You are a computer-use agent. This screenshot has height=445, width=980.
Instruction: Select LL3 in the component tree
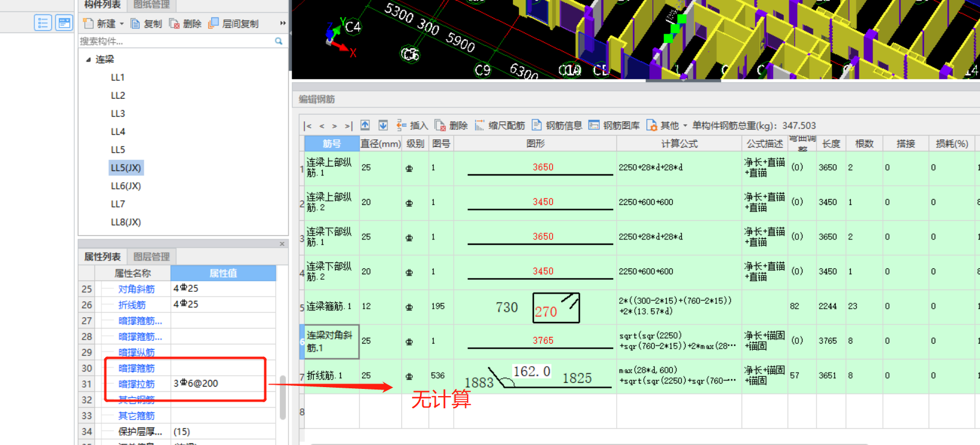click(118, 113)
